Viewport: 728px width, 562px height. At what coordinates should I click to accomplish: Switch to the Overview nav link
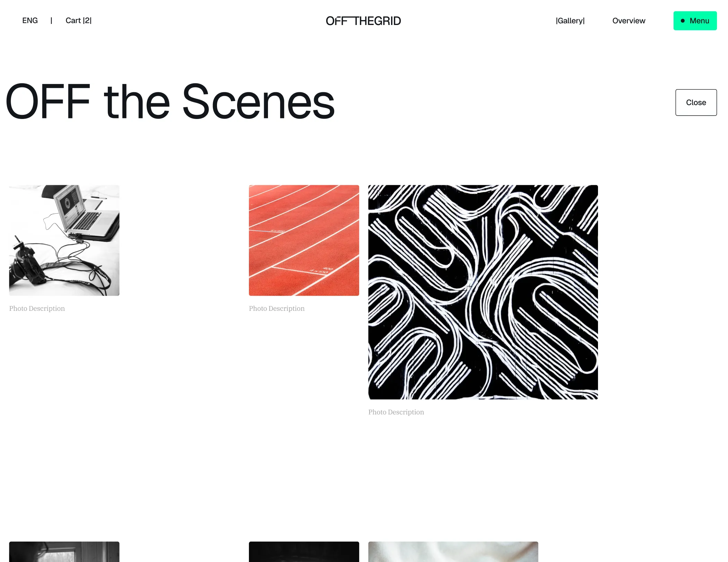[x=629, y=21]
